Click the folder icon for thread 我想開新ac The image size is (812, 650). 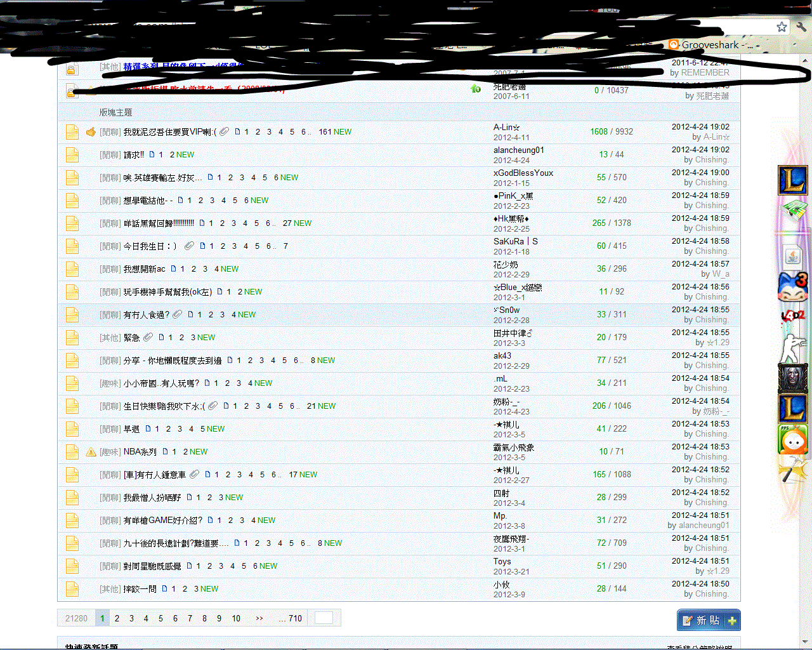click(x=72, y=269)
